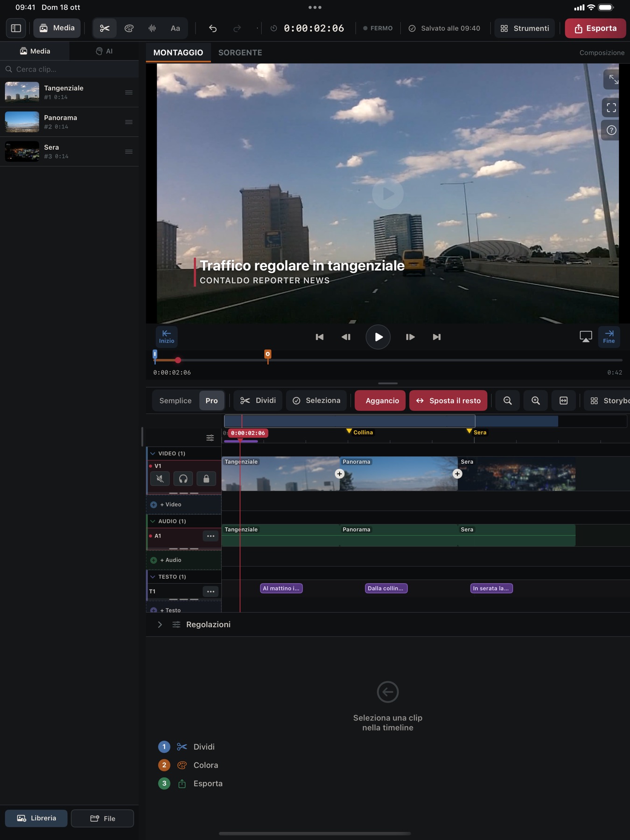630x840 pixels.
Task: Fit the timeline to width
Action: pos(564,401)
